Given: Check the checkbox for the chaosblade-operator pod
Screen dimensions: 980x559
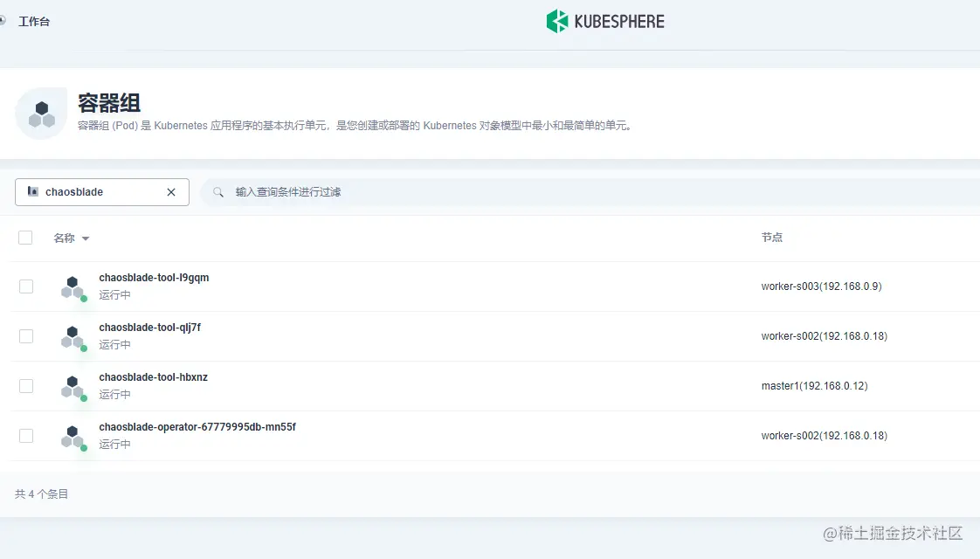Looking at the screenshot, I should point(25,435).
